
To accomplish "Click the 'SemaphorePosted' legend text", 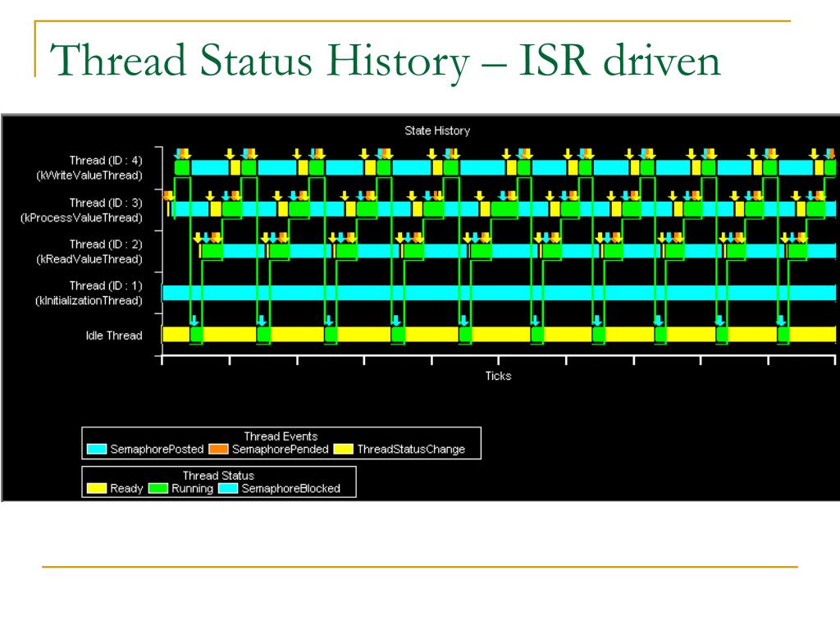I will (x=157, y=449).
